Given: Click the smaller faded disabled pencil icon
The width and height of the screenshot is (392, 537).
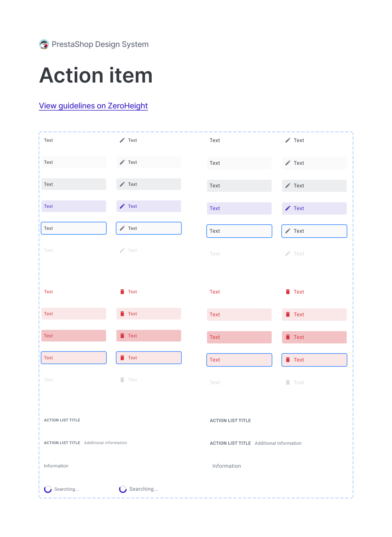Looking at the screenshot, I should tap(122, 250).
